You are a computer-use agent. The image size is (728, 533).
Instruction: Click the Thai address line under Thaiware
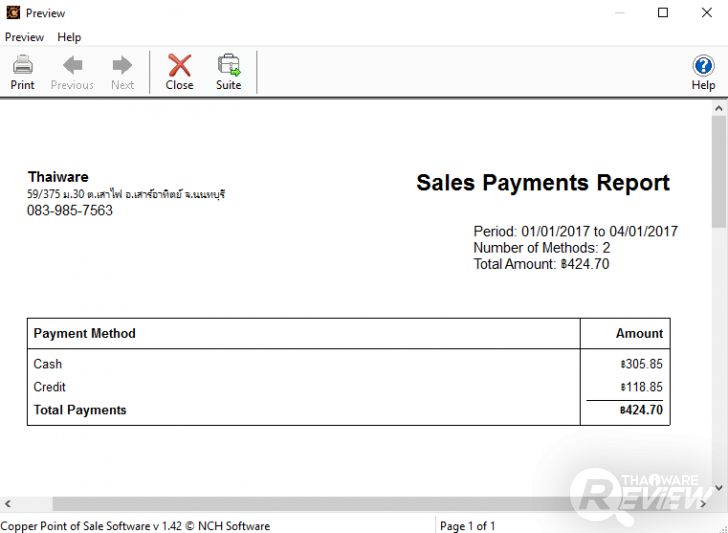click(126, 194)
